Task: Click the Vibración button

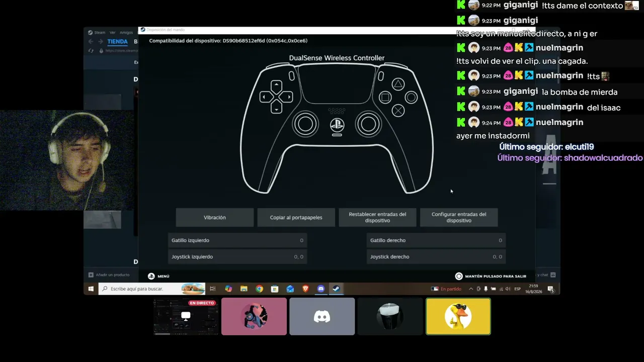Action: coord(215,217)
